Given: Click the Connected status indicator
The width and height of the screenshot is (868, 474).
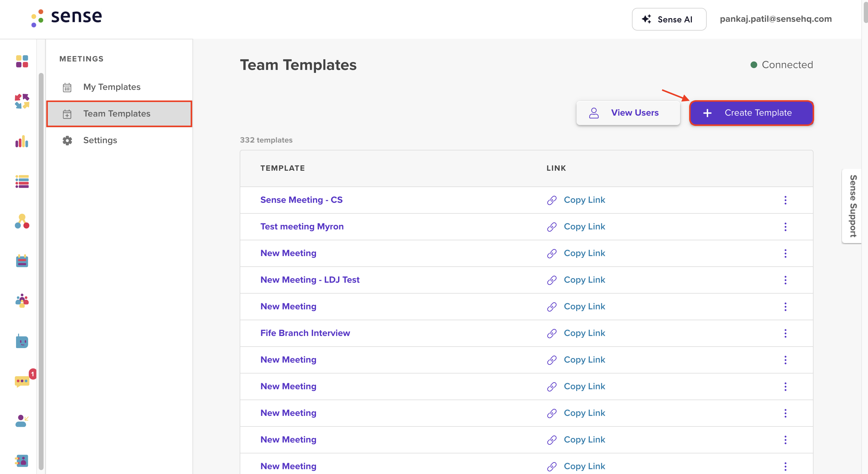Looking at the screenshot, I should (781, 65).
